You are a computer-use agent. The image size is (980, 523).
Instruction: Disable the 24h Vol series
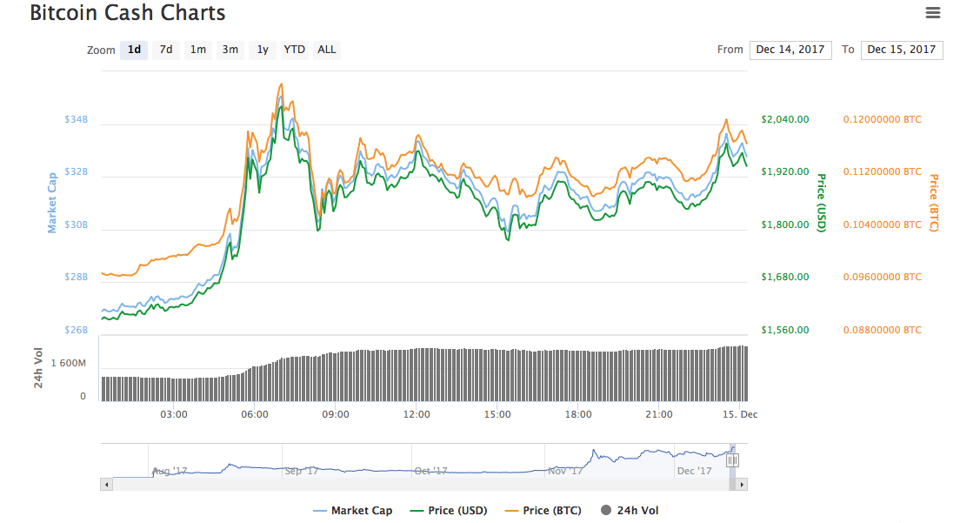630,511
